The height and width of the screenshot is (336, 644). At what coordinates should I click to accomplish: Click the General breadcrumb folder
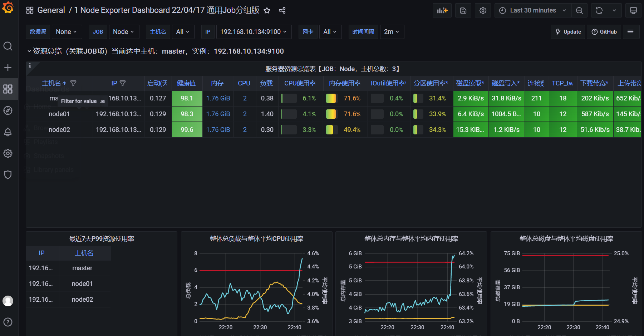(x=51, y=10)
